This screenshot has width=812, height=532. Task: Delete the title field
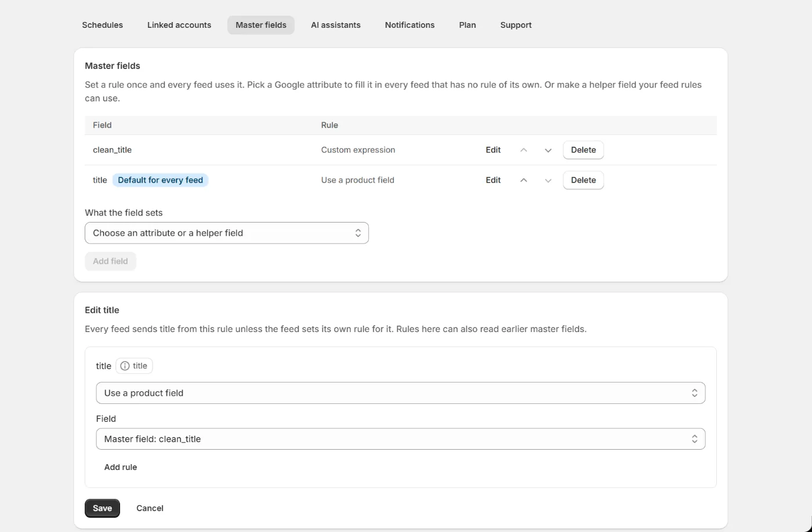point(583,180)
